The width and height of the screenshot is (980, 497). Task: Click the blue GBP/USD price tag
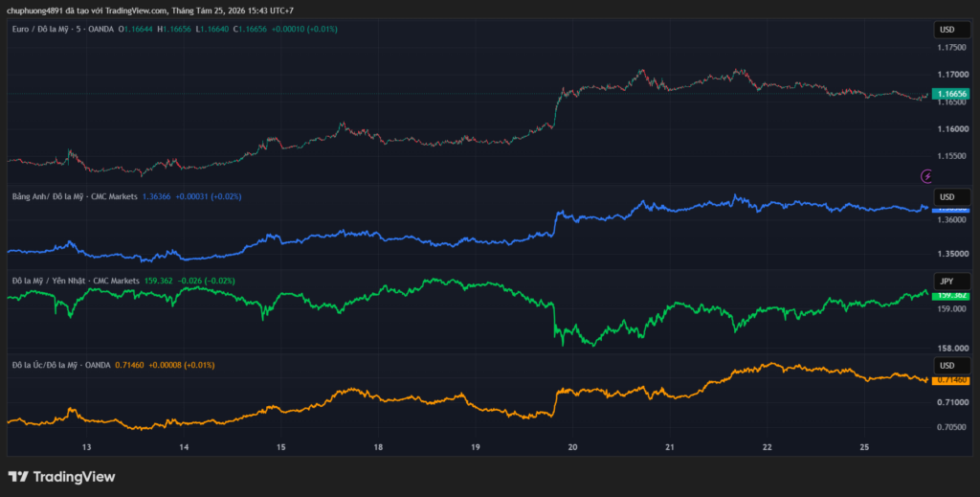click(x=950, y=210)
